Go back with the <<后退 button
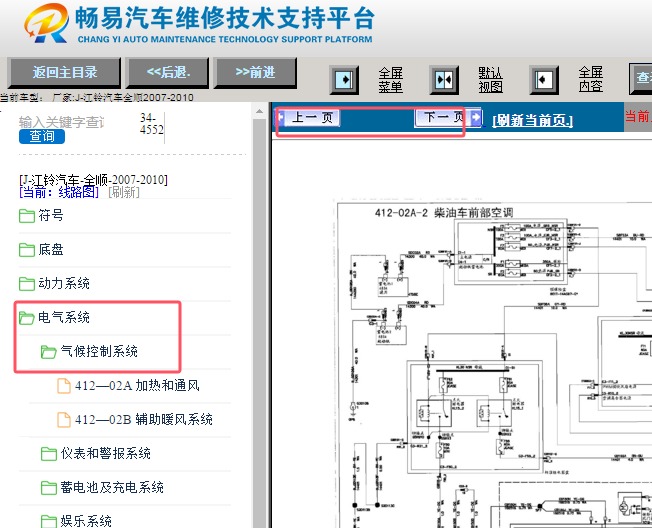The width and height of the screenshot is (652, 528). click(x=168, y=72)
